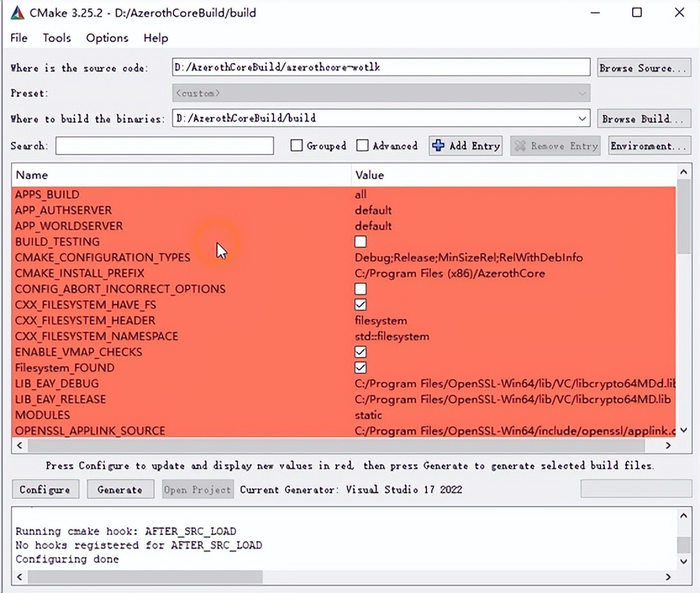Select APP_WORLDSERVER entry
The width and height of the screenshot is (700, 593).
(69, 225)
